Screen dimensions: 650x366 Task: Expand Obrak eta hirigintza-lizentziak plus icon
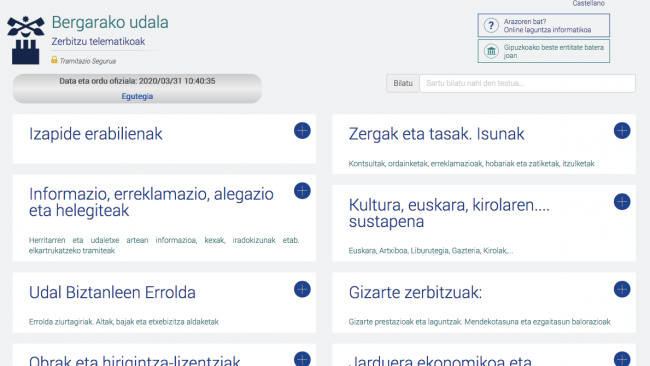point(302,359)
